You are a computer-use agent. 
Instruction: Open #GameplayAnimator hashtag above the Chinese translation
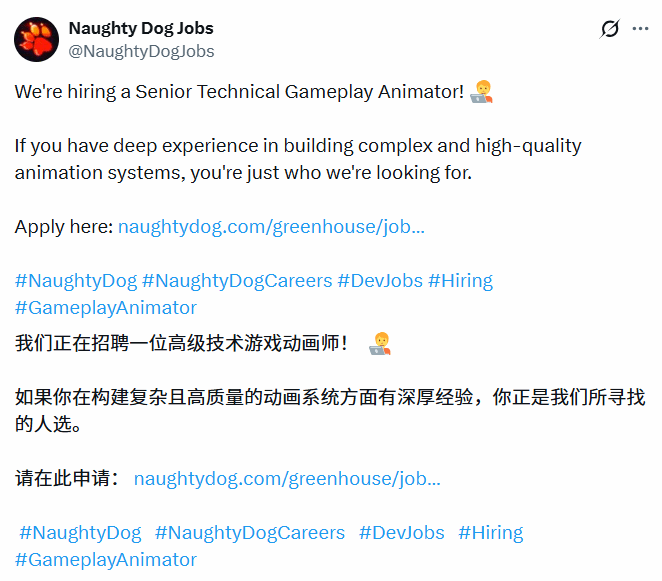105,307
